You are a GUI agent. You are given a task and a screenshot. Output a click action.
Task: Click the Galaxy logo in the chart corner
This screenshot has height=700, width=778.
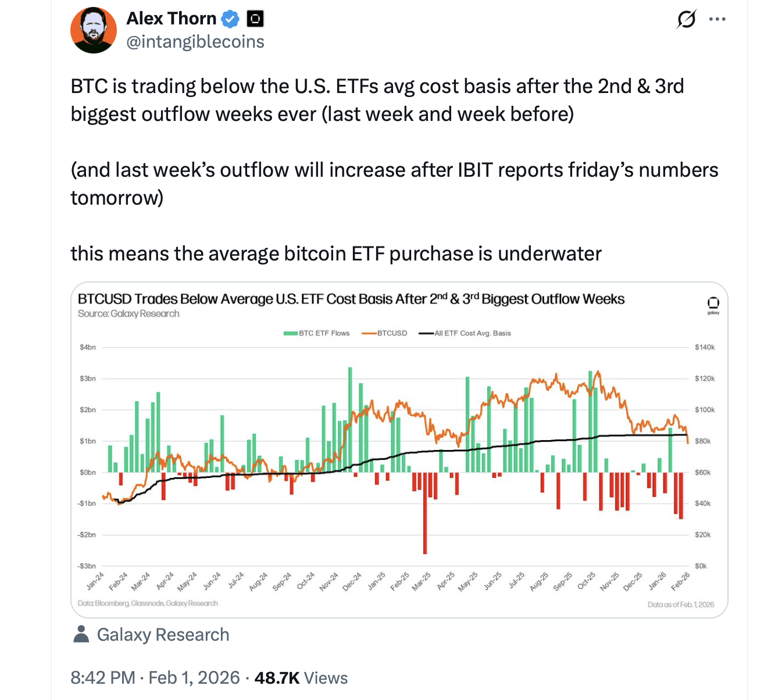(713, 304)
